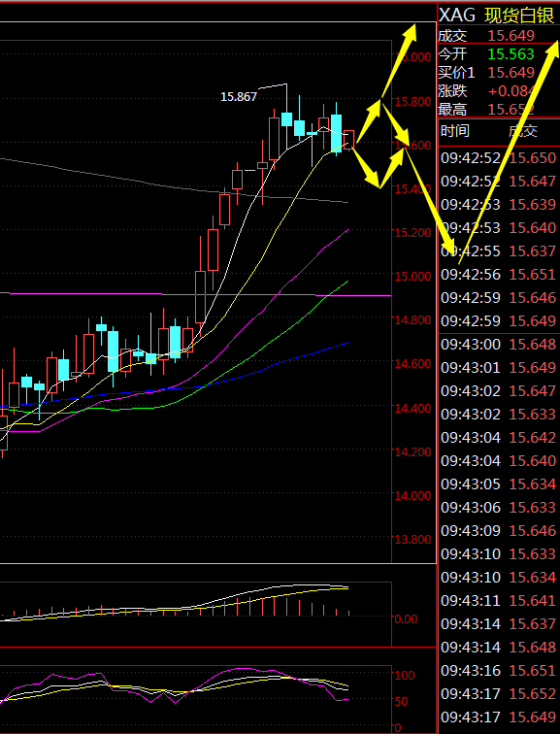
Task: Click the 成交 column header in tick list
Action: 523,131
